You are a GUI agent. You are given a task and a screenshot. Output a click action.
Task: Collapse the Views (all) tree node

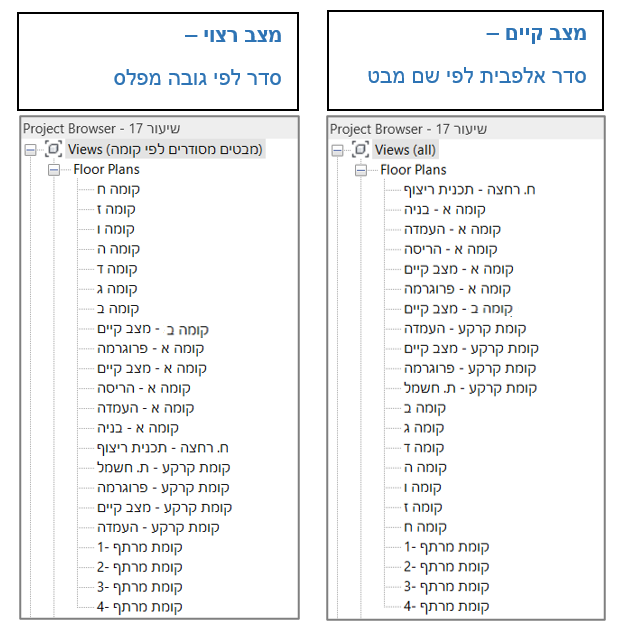(337, 151)
